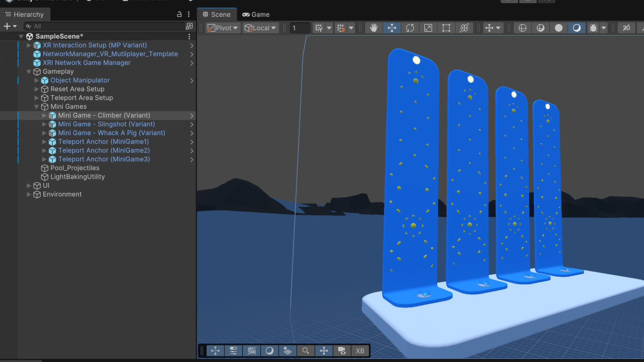Select the Scale tool

click(428, 28)
